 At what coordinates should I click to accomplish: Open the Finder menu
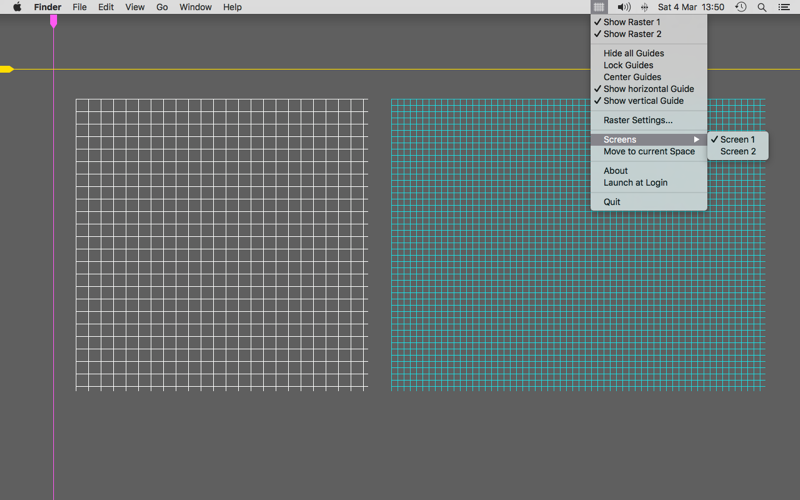(x=47, y=7)
